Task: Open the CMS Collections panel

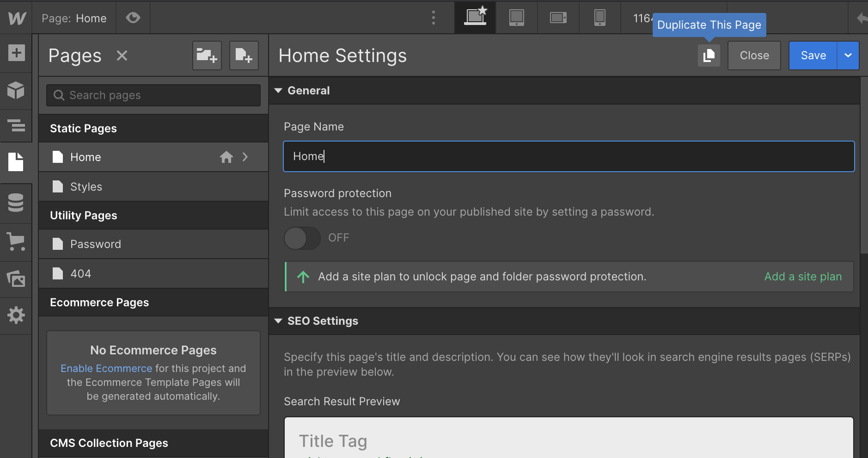Action: (x=16, y=203)
